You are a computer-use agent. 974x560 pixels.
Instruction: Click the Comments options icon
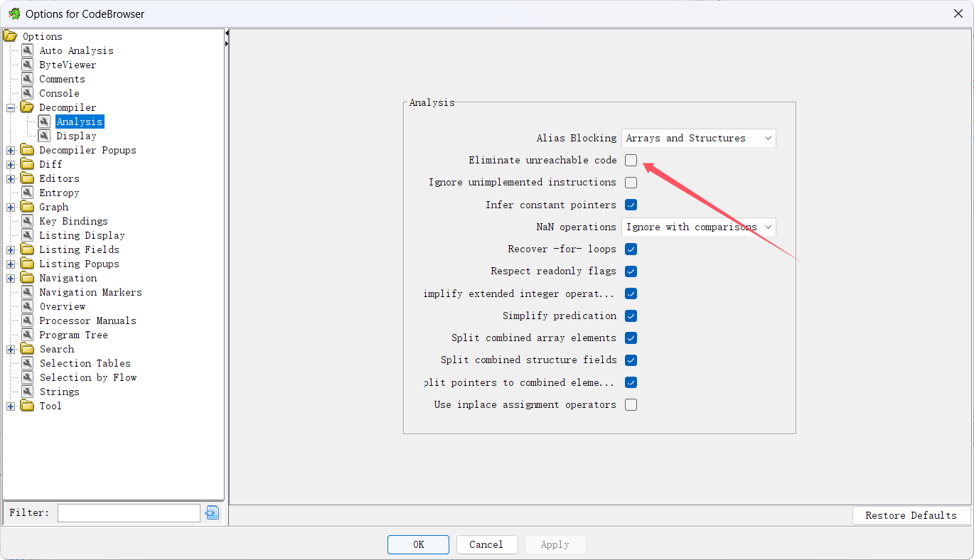(x=27, y=79)
